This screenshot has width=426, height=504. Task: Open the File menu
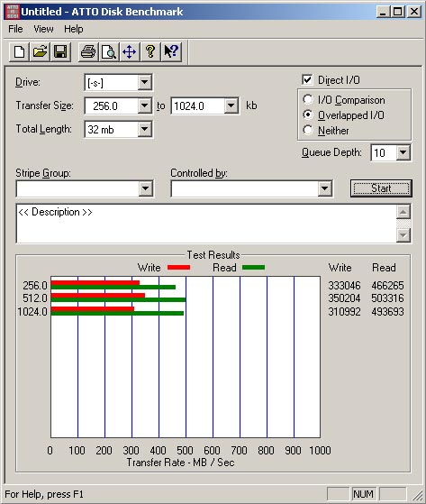15,29
